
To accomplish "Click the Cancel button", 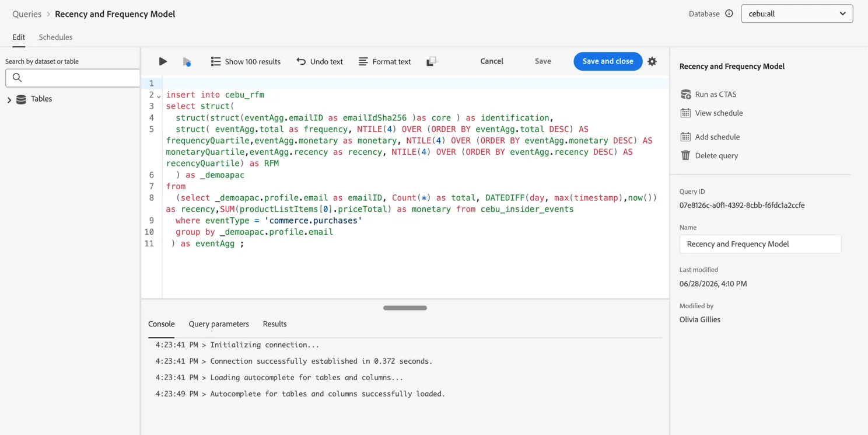I will (492, 61).
